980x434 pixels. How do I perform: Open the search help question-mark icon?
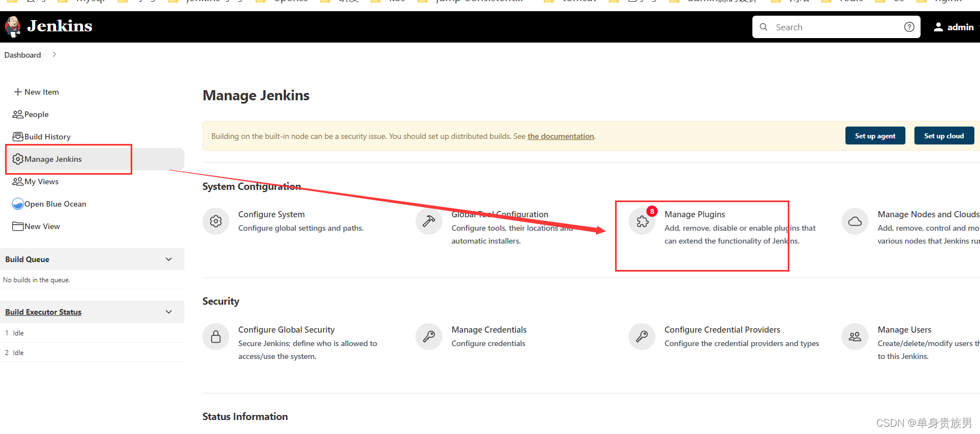pos(909,27)
